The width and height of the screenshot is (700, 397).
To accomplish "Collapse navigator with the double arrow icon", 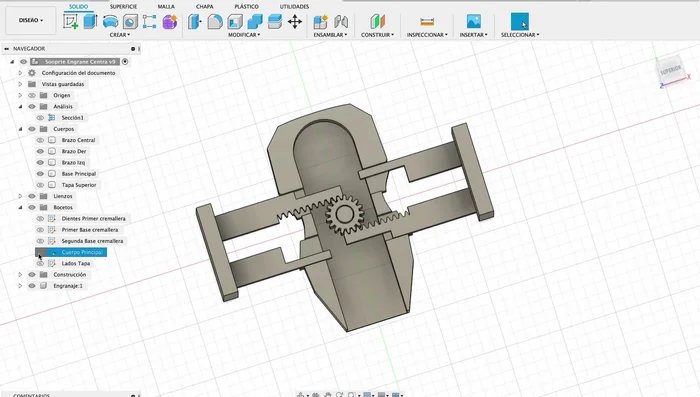I will click(6, 49).
